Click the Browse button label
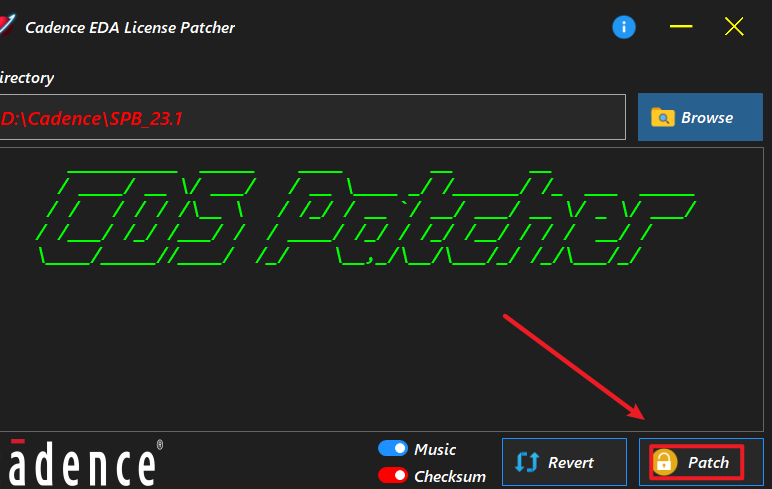 707,118
